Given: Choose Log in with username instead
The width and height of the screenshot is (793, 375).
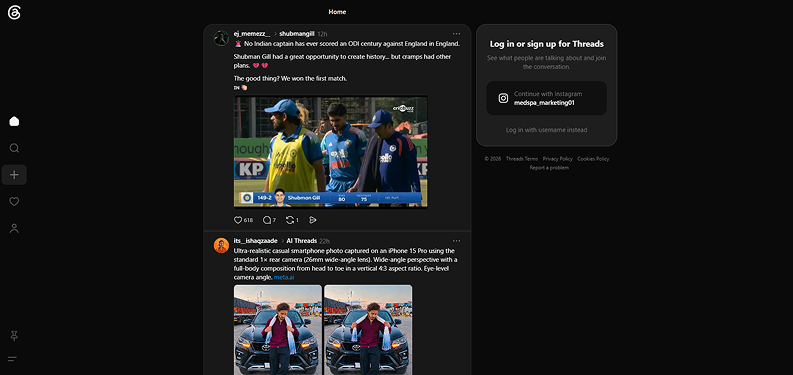Looking at the screenshot, I should [x=547, y=130].
